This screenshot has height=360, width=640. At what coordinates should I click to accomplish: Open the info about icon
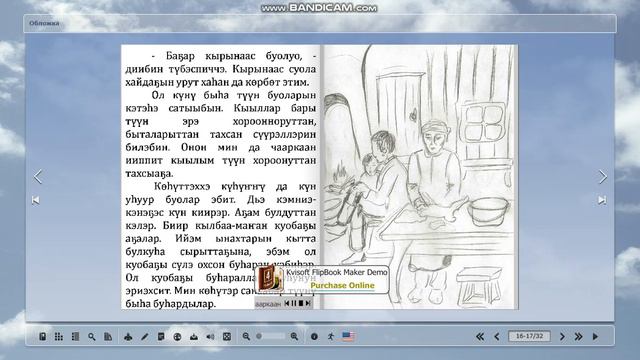tap(314, 336)
